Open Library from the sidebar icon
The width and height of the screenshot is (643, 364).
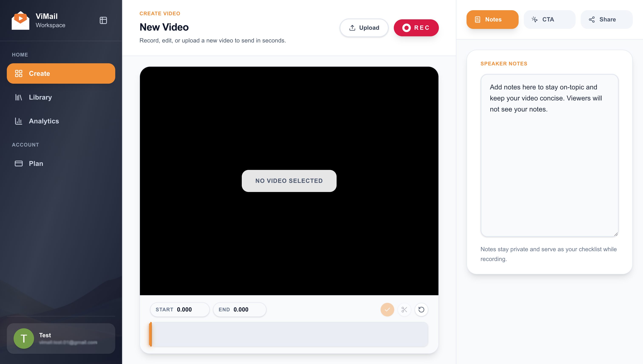(x=19, y=97)
